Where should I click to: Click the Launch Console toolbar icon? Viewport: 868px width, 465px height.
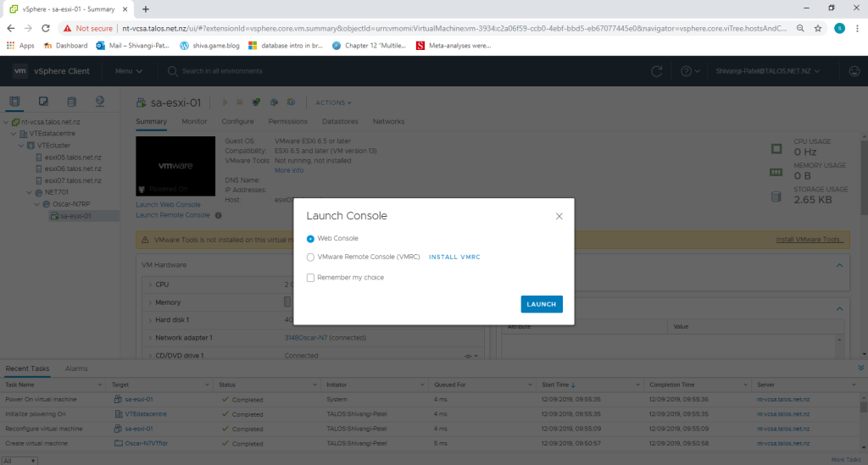[x=256, y=102]
